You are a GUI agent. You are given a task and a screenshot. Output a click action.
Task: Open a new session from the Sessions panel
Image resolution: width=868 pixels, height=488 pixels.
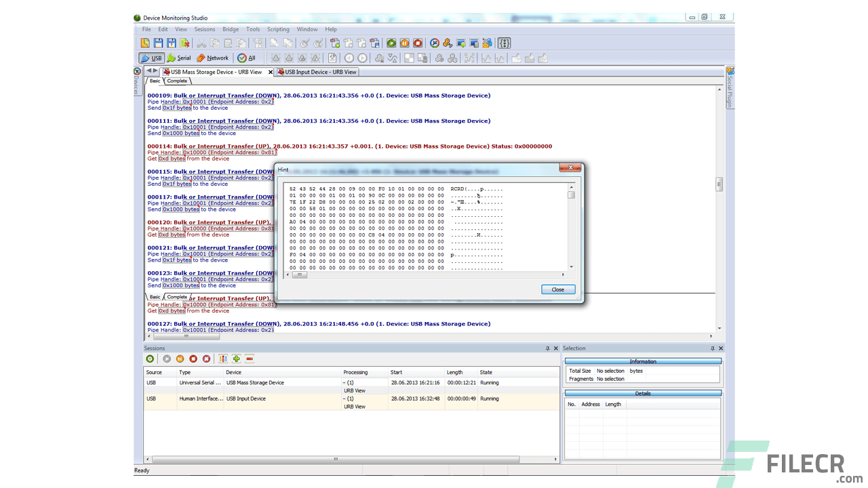[150, 359]
